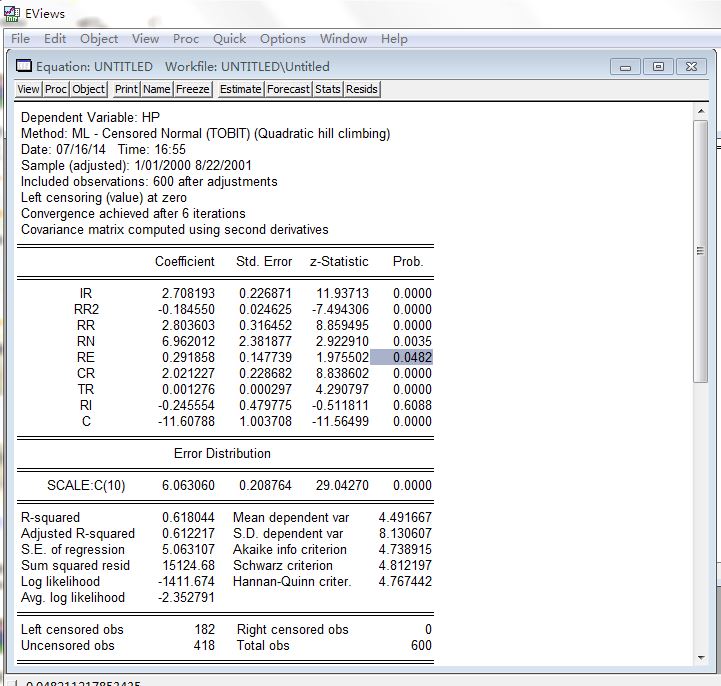The height and width of the screenshot is (686, 721).
Task: Click the Equation window icon
Action: tap(24, 66)
